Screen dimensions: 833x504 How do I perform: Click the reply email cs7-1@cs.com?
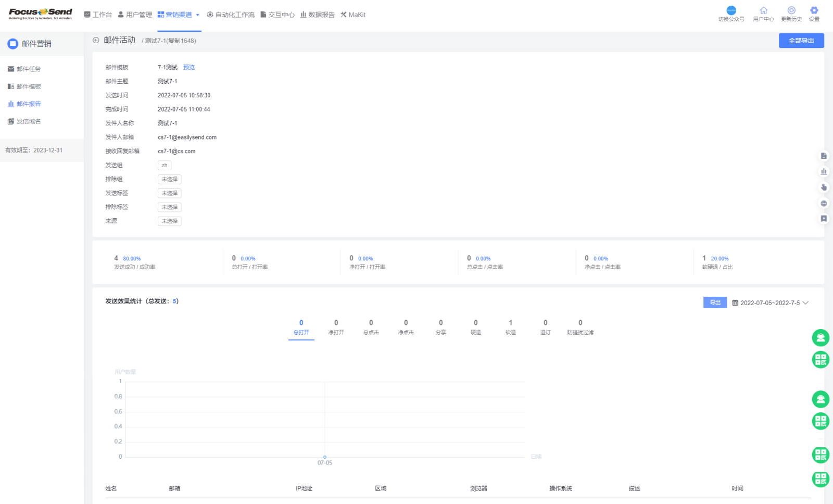point(176,152)
